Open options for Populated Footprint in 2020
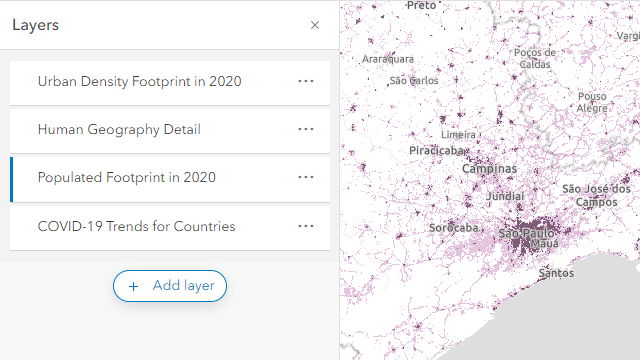The height and width of the screenshot is (360, 640). [306, 178]
